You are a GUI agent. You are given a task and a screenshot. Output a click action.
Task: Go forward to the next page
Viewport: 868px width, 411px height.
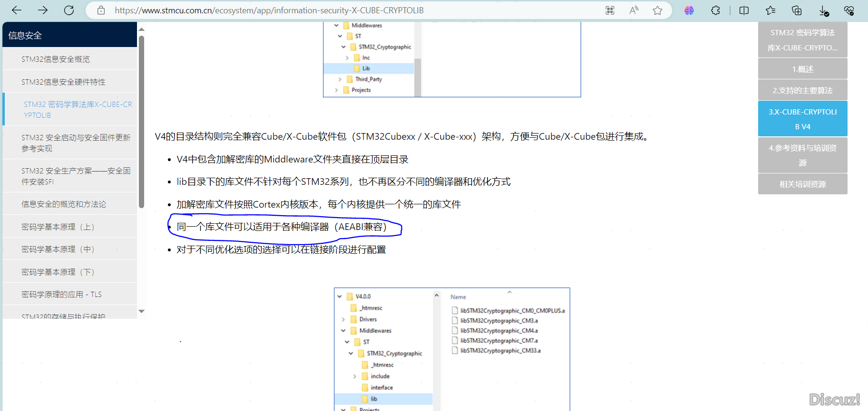43,10
